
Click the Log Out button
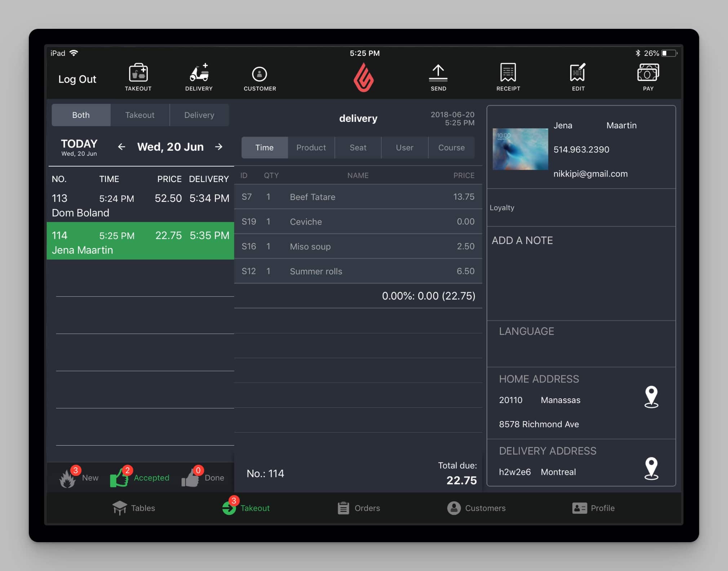point(77,79)
